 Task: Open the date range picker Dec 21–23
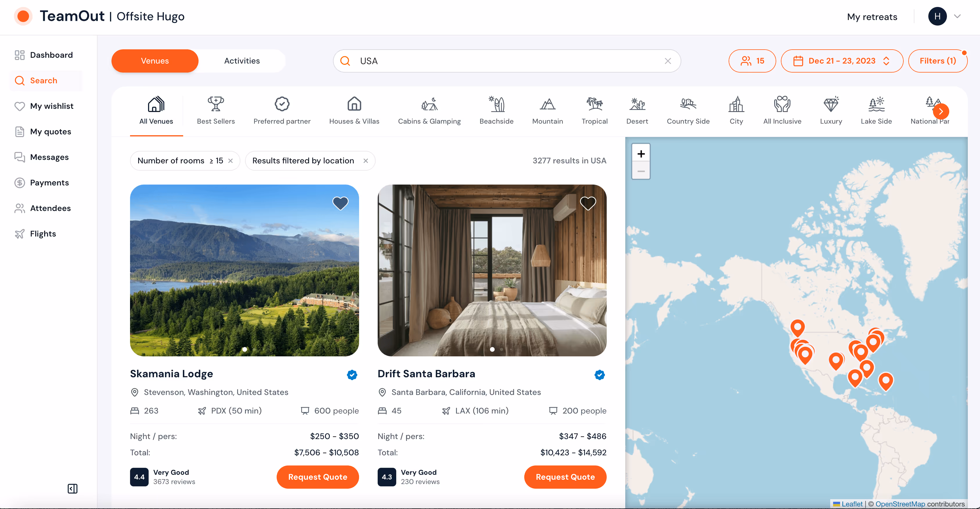[842, 61]
